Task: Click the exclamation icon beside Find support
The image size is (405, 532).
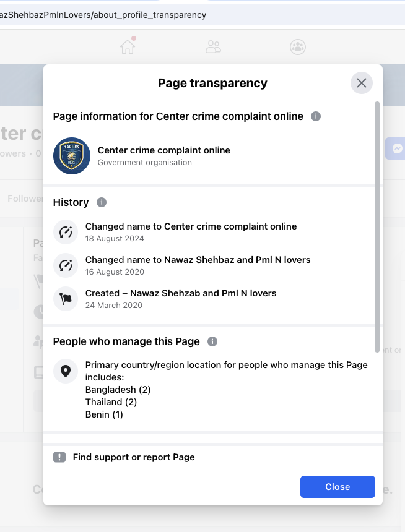Action: coord(59,457)
